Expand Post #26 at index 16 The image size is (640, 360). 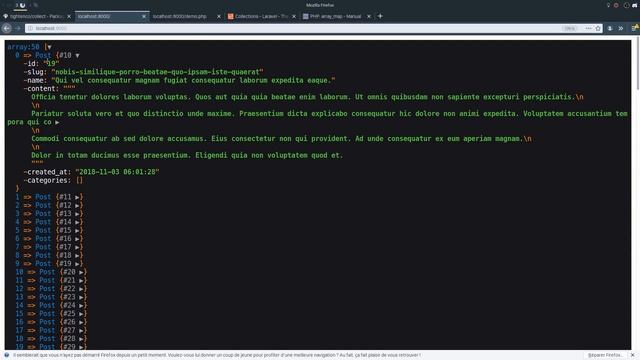tap(81, 322)
